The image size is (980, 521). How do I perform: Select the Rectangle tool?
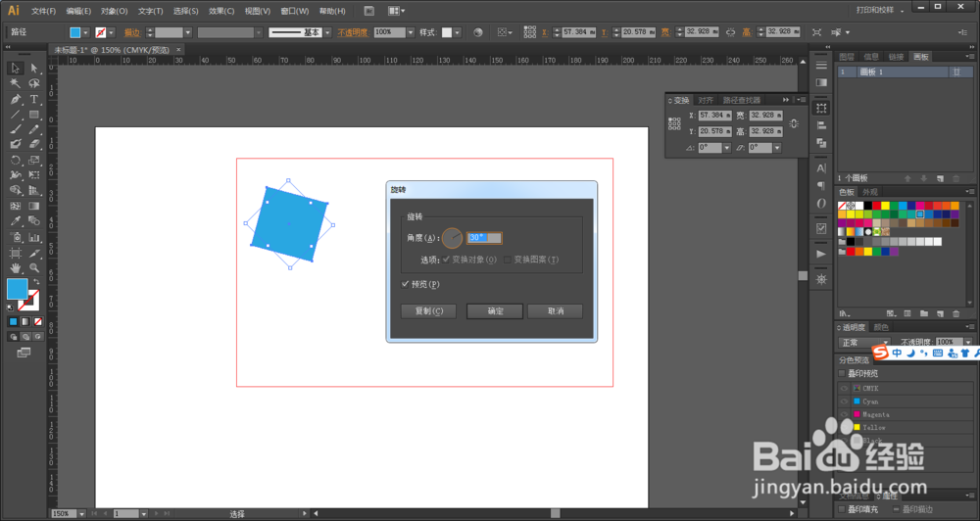coord(34,115)
